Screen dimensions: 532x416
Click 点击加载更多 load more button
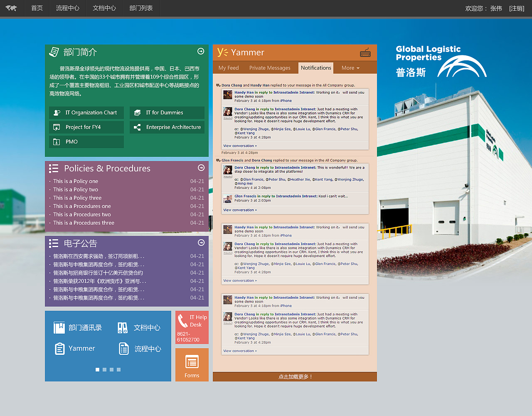[295, 376]
